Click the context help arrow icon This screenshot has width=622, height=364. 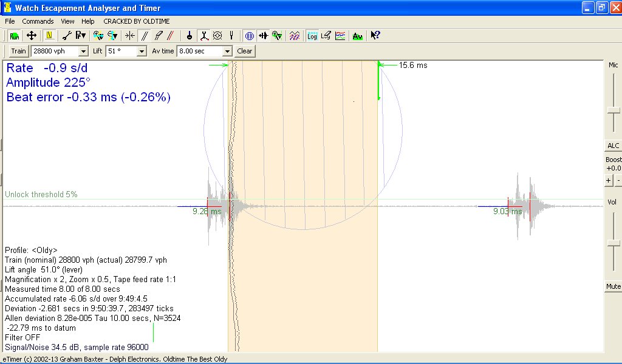tap(375, 36)
